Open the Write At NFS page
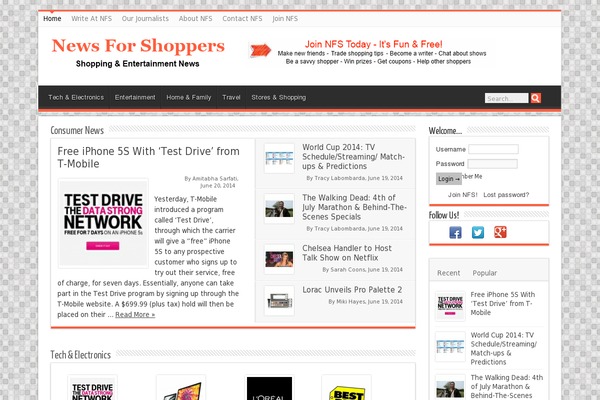Screen dimensions: 600x400 pos(91,18)
